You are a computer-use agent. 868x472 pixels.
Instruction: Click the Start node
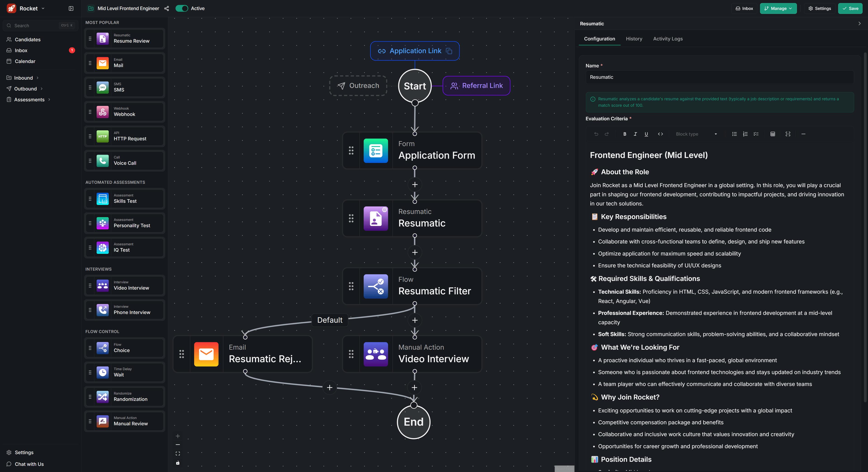pos(415,86)
